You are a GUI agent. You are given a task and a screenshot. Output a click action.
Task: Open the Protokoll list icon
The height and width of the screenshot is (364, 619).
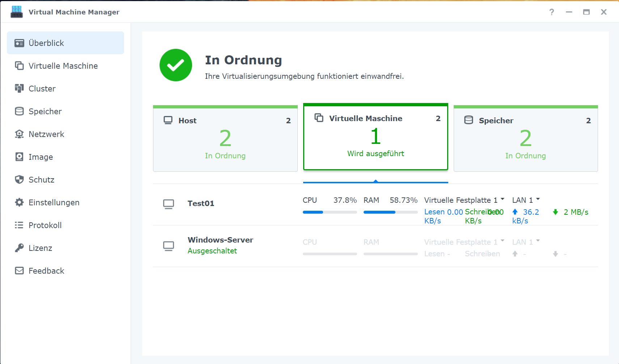[x=20, y=225]
